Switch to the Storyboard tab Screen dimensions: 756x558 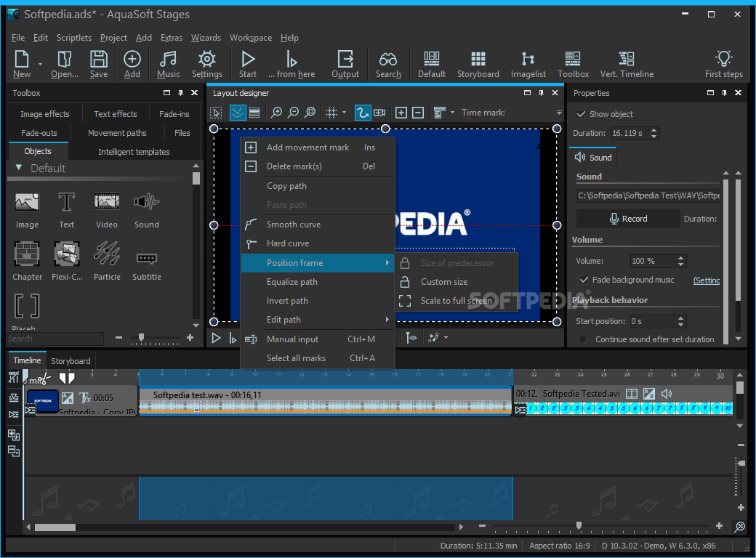coord(71,360)
